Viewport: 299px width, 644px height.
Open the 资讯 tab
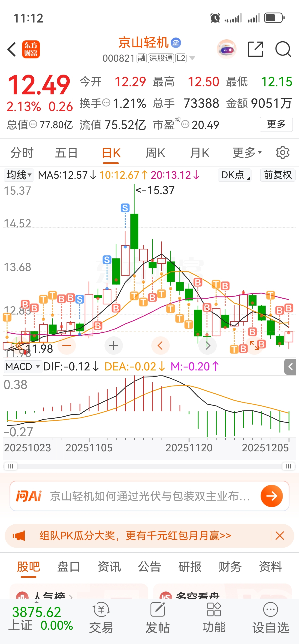tap(109, 566)
